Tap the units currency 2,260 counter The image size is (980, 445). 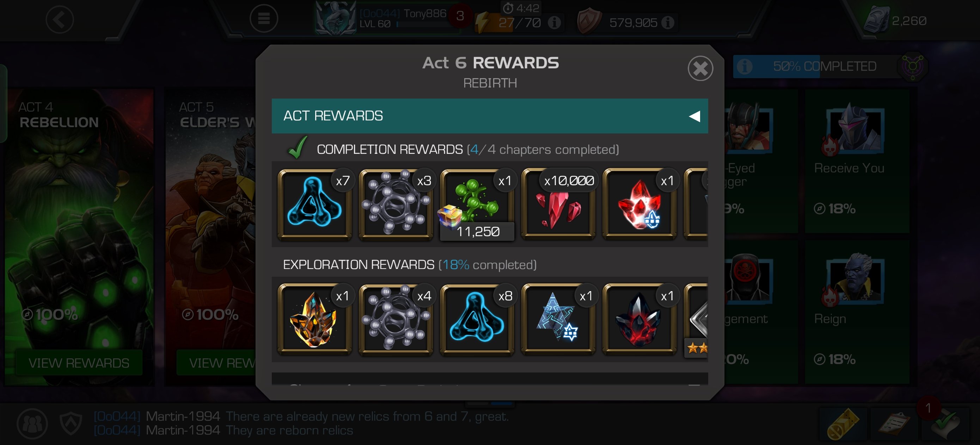pyautogui.click(x=895, y=20)
